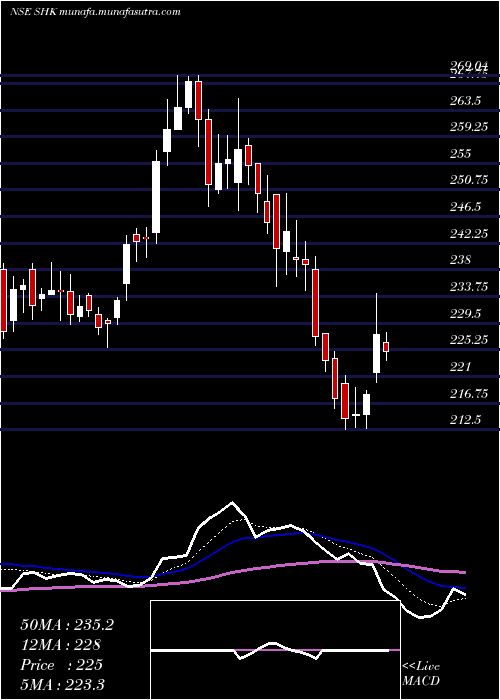The width and height of the screenshot is (500, 700).
Task: Click the 259.25 price axis label
Action: 469,128
